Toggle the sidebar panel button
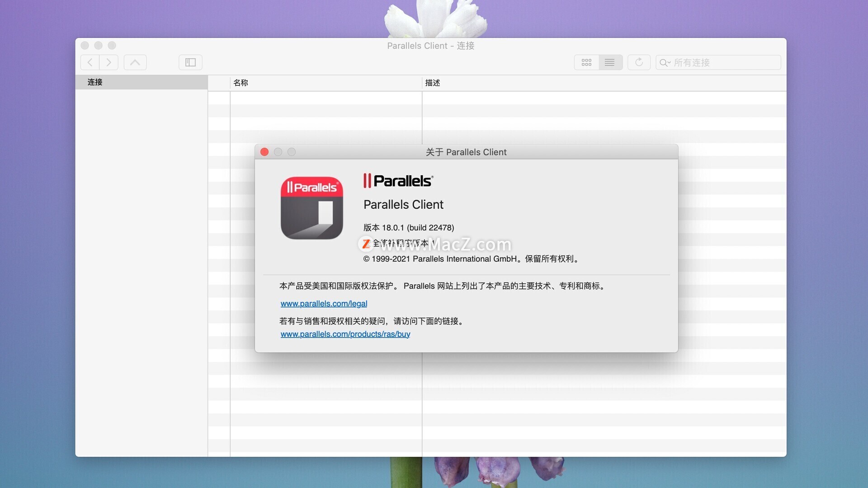Screen dimensions: 868x488 [x=190, y=62]
